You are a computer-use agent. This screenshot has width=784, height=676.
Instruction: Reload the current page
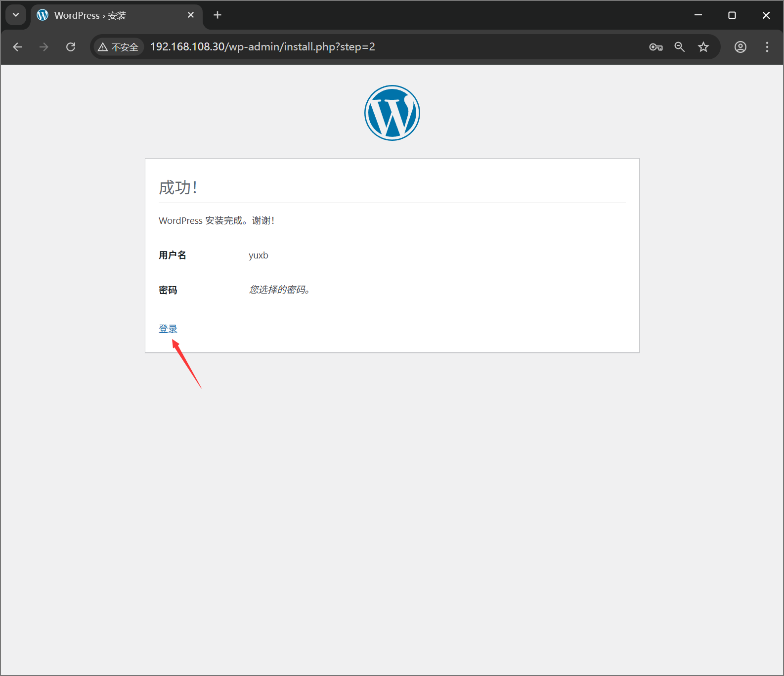pos(71,47)
